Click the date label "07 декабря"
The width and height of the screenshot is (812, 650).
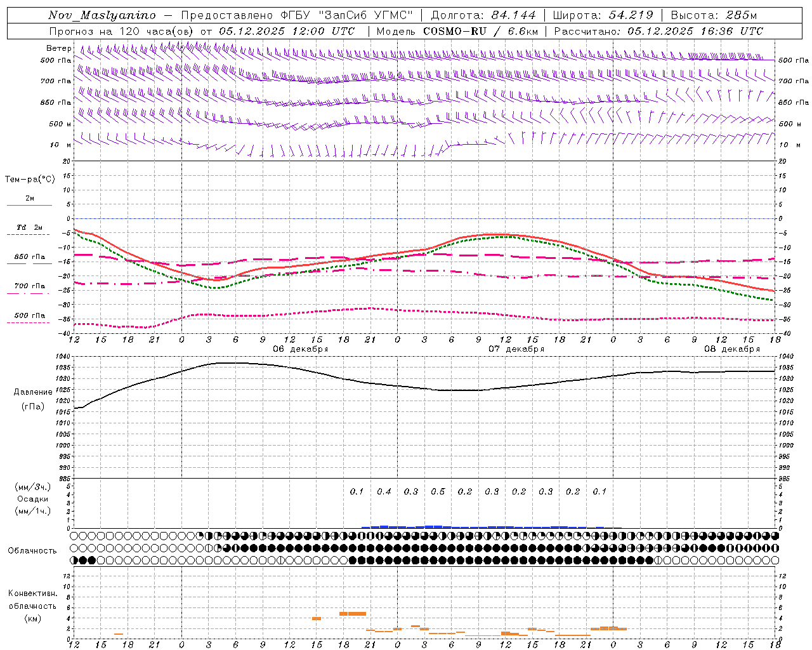(516, 349)
